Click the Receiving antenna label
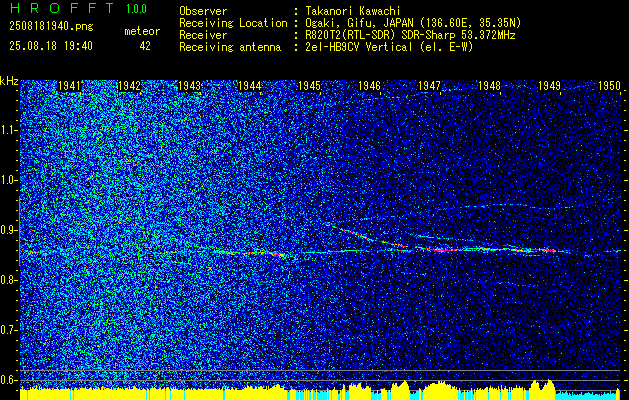Screen dimensions: 629x400 (230, 47)
